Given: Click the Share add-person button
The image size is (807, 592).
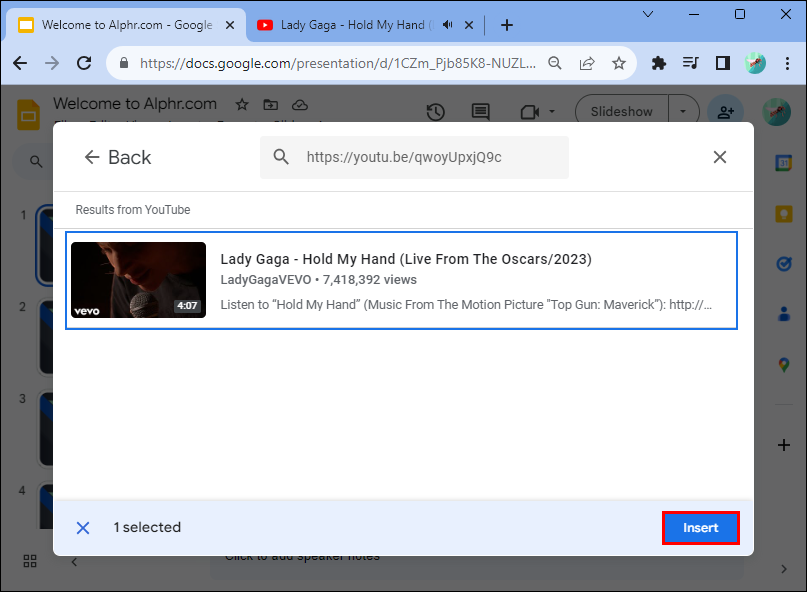Looking at the screenshot, I should coord(726,112).
